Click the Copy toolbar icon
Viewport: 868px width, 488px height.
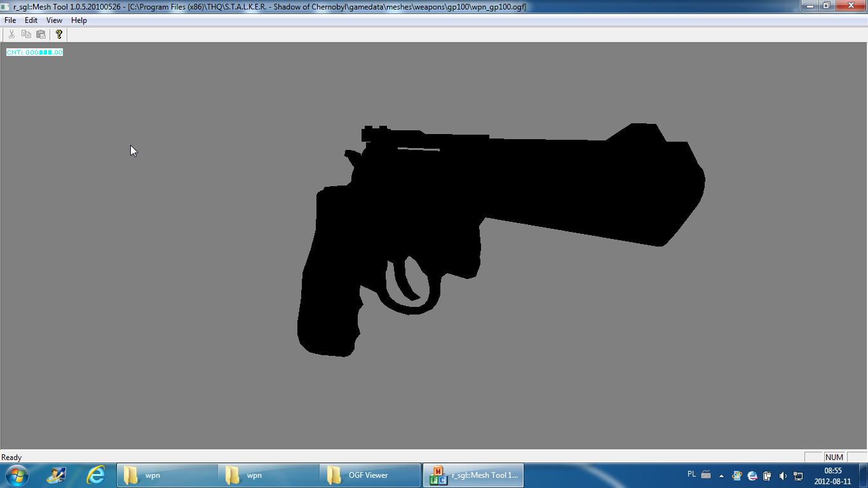26,34
